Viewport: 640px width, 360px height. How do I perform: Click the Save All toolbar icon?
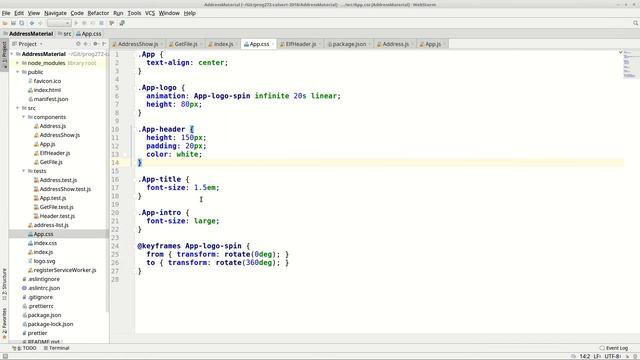click(x=13, y=23)
